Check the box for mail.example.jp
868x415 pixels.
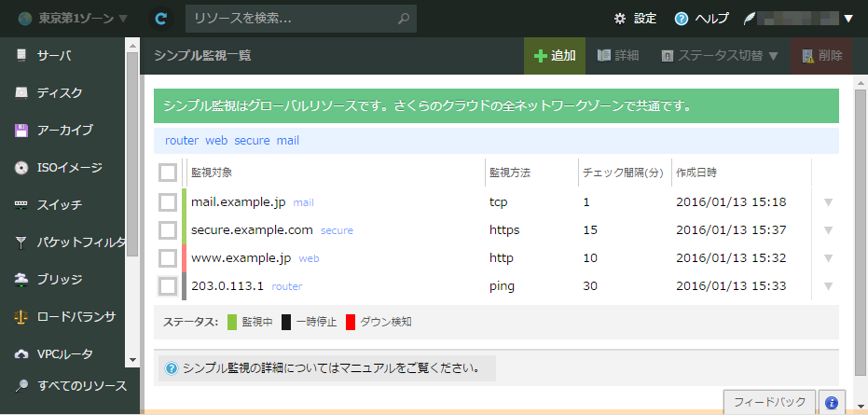[x=168, y=202]
